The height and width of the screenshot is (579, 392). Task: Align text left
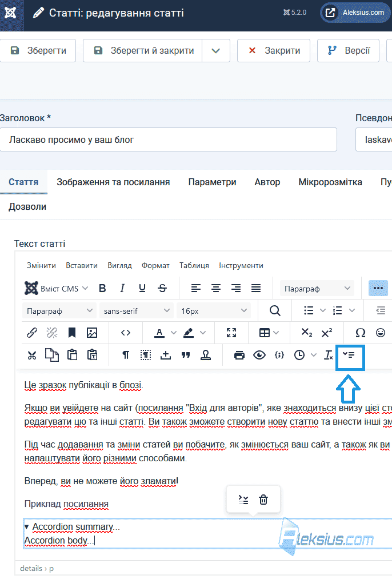(x=195, y=289)
